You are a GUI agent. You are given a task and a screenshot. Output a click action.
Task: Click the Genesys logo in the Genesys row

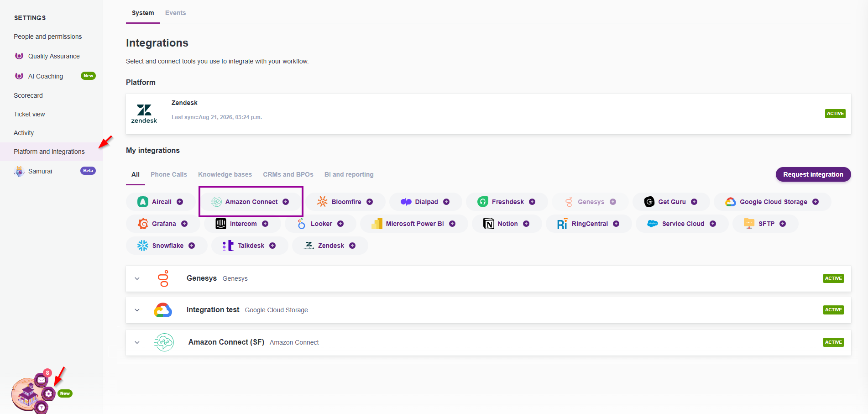click(163, 278)
